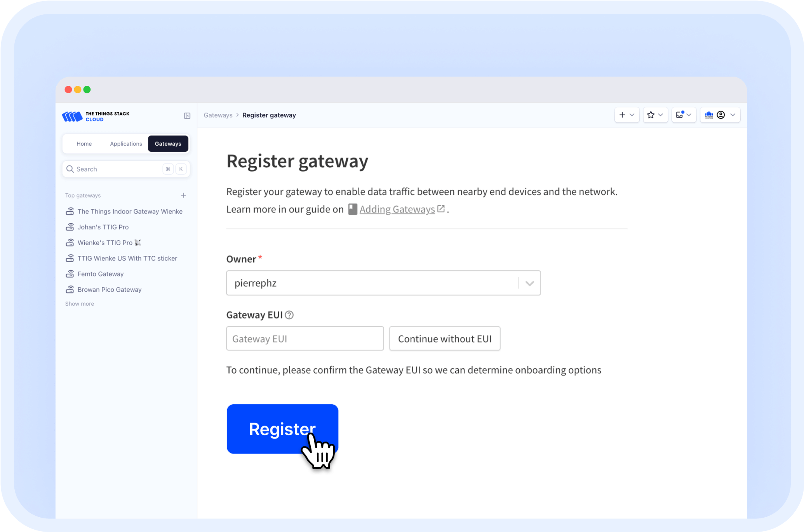Image resolution: width=804 pixels, height=532 pixels.
Task: Click the Adding Gateways guide link
Action: (397, 209)
